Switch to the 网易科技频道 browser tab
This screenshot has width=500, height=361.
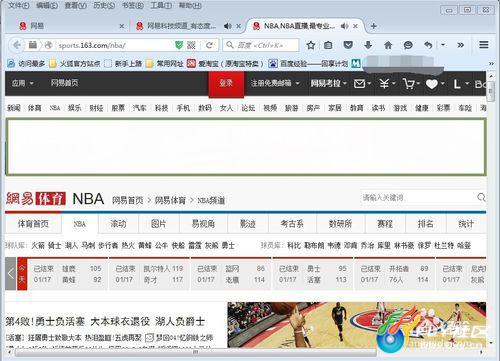tap(181, 26)
